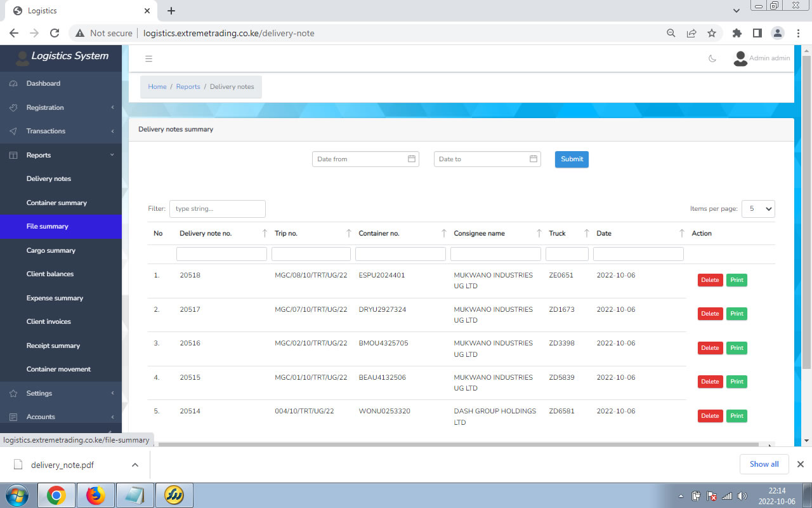Launch Firefox from the taskbar

tap(96, 495)
